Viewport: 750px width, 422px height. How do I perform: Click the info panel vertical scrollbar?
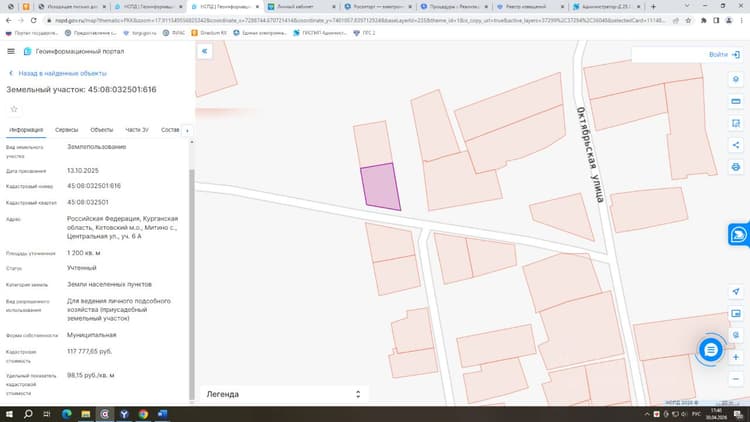(192, 284)
